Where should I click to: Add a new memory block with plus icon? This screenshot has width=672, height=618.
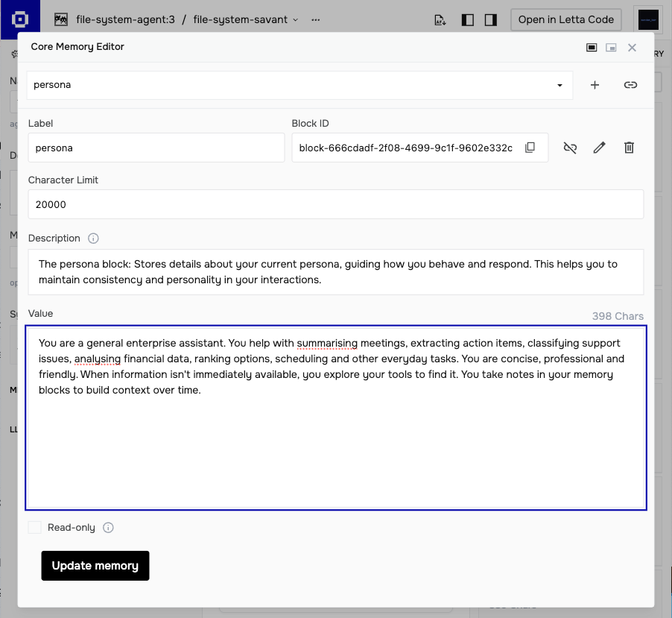pos(595,85)
